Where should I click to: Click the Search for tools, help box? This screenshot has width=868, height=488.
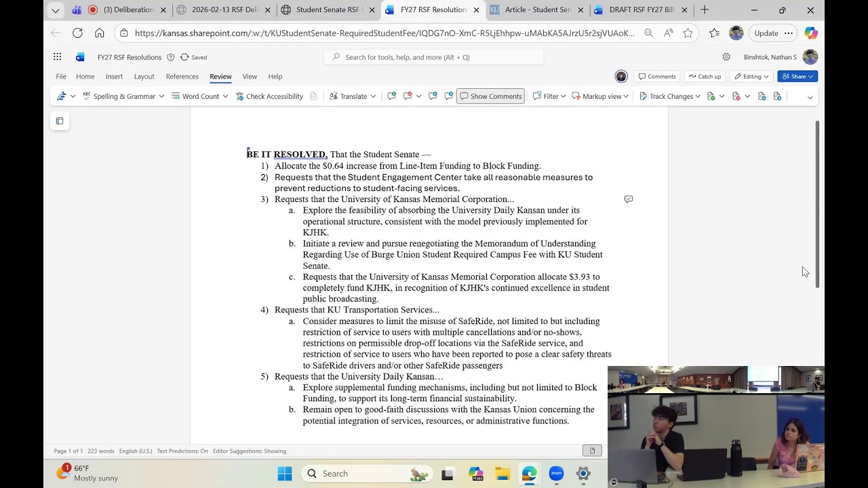[x=434, y=57]
